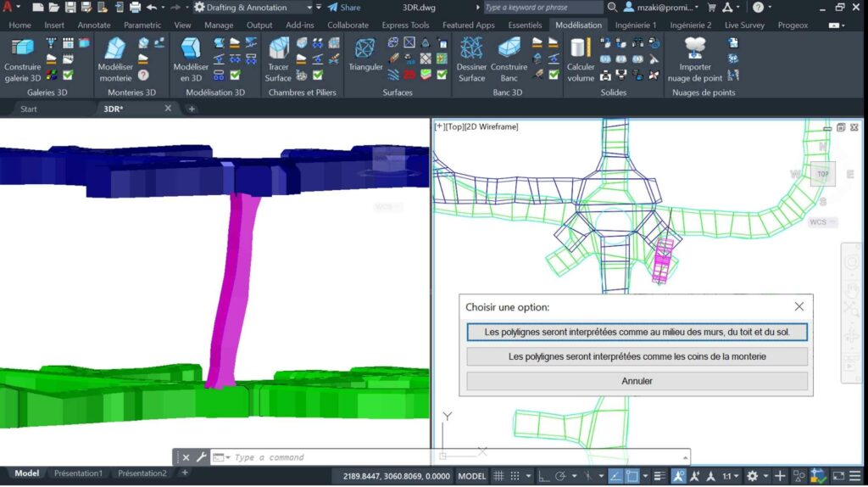Open the Help question mark dropdown arrow
This screenshot has height=487, width=868.
[x=770, y=7]
